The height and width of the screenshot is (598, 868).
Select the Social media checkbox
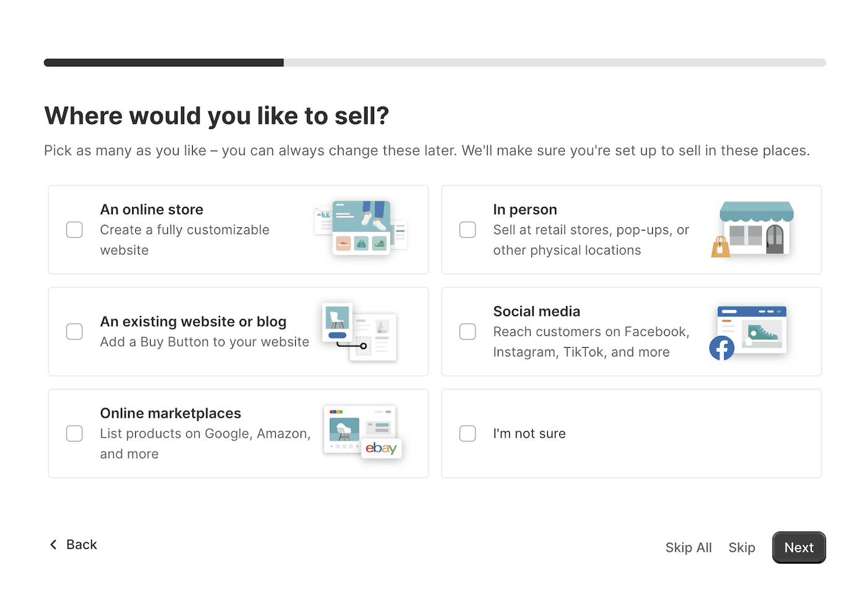click(467, 332)
